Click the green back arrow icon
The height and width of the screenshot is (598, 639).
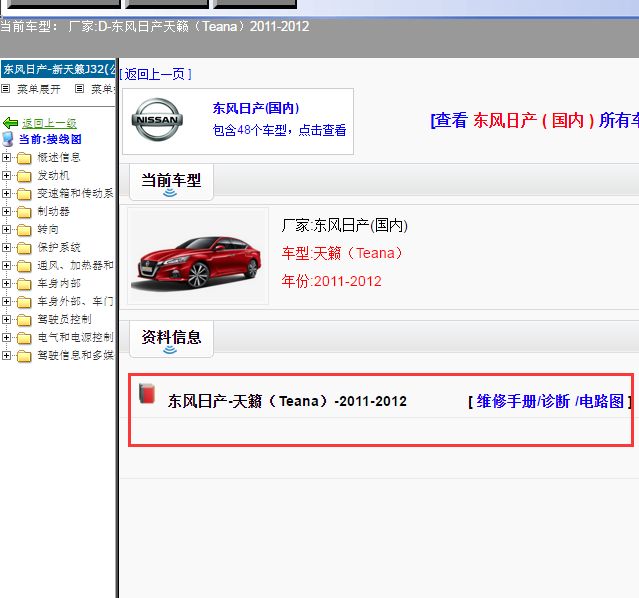10,123
